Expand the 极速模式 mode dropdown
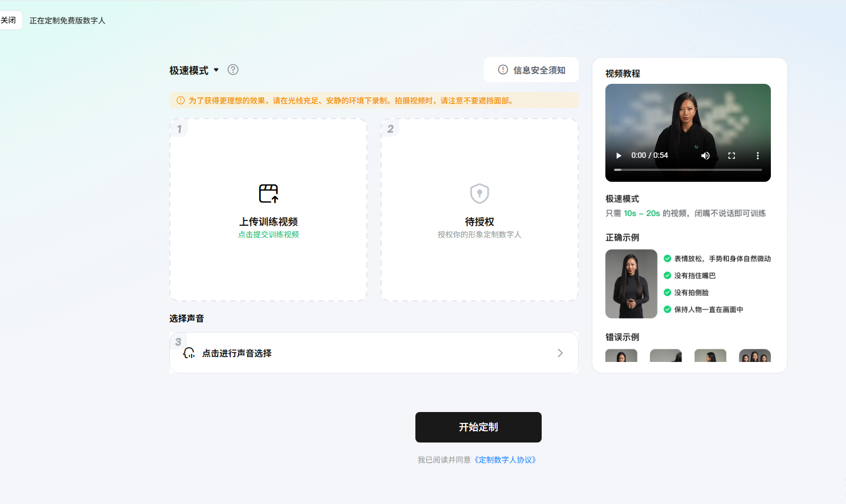The width and height of the screenshot is (846, 504). pyautogui.click(x=216, y=70)
